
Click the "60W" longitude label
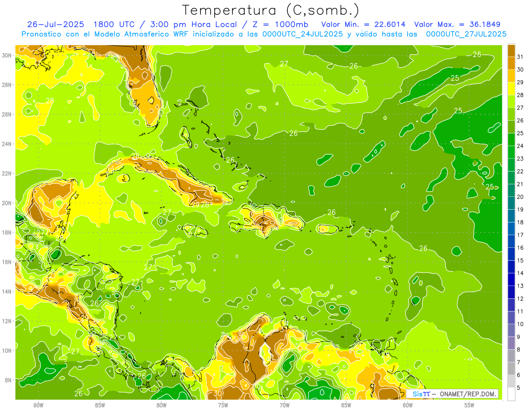(x=408, y=406)
